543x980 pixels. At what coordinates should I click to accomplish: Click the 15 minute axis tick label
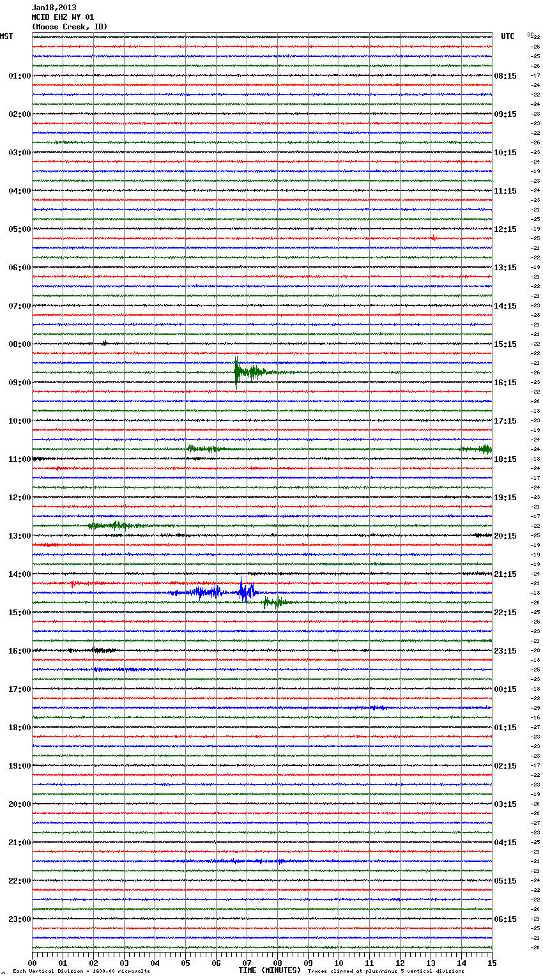[492, 963]
